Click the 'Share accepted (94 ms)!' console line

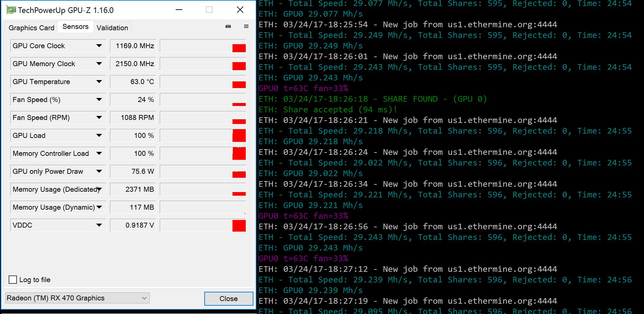328,110
